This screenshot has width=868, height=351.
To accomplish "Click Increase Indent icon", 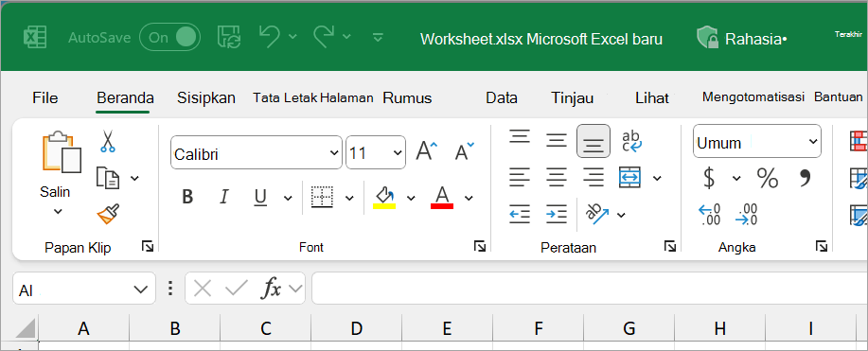I will pyautogui.click(x=557, y=214).
